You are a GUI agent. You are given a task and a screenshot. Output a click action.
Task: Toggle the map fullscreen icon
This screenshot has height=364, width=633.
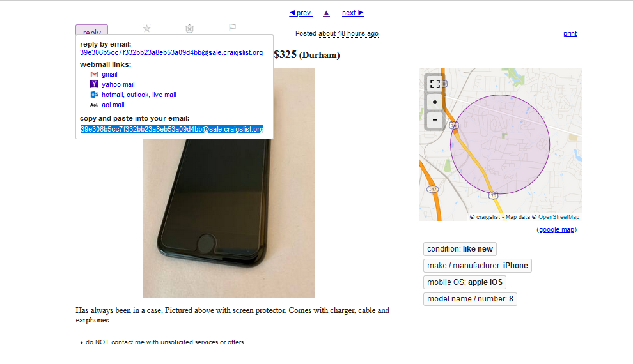[435, 84]
